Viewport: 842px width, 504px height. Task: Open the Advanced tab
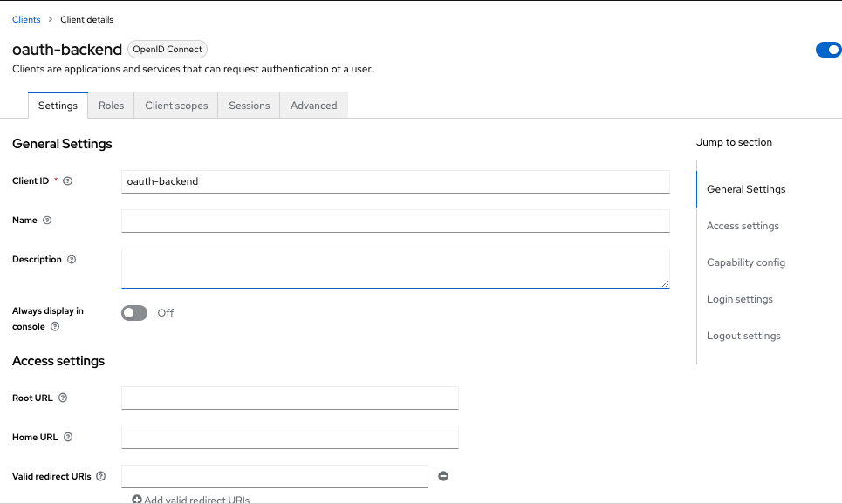coord(313,105)
